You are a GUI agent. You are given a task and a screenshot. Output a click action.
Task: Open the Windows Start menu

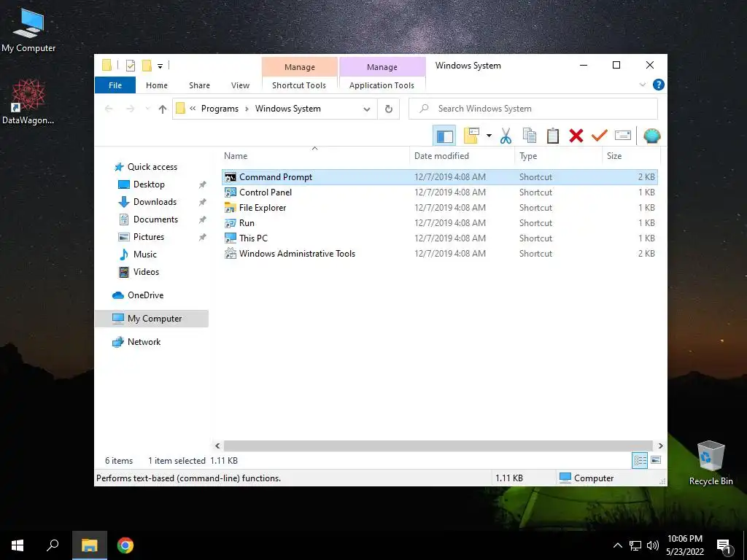pyautogui.click(x=18, y=545)
